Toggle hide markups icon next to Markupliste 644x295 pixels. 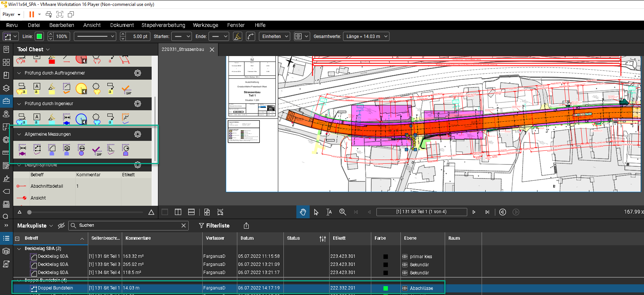pos(61,226)
